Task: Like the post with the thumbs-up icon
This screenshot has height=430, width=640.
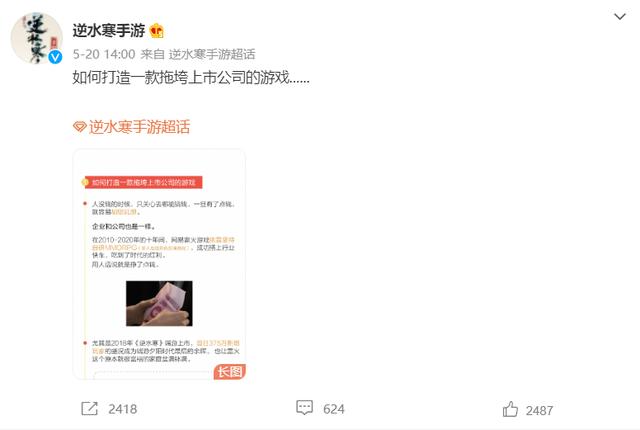Action: (x=510, y=409)
